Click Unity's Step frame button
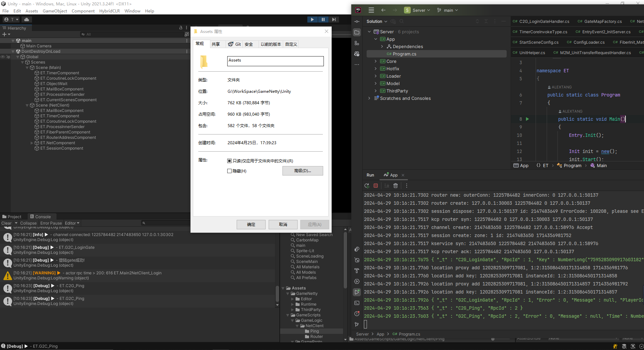This screenshot has height=350, width=644. tap(334, 20)
